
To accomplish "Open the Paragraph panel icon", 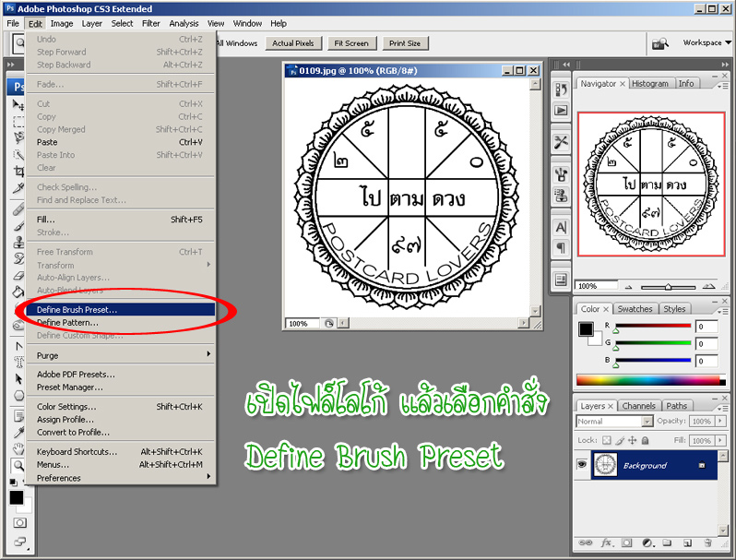I will [561, 248].
